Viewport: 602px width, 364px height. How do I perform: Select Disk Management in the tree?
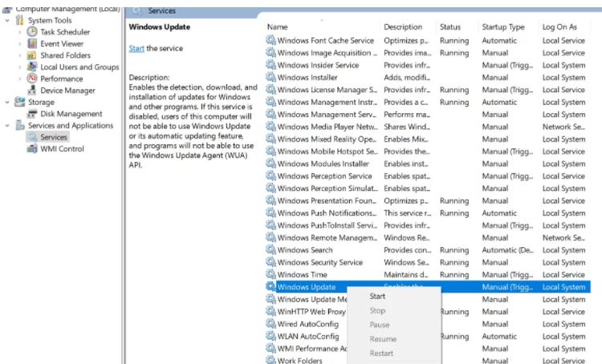click(x=71, y=114)
